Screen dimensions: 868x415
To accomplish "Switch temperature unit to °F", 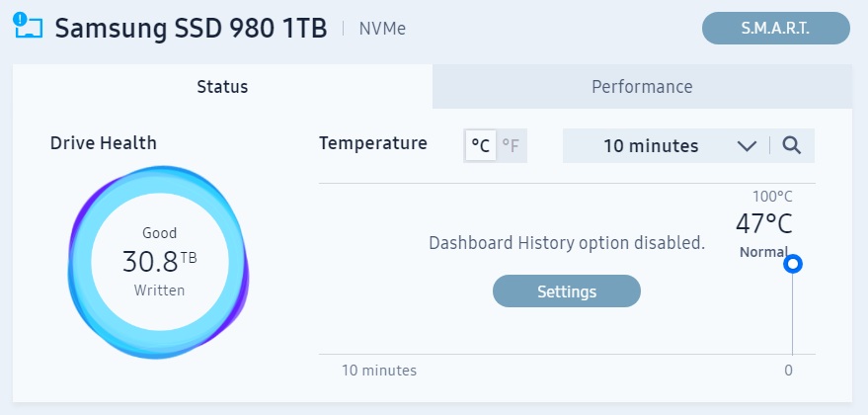I will pyautogui.click(x=511, y=146).
